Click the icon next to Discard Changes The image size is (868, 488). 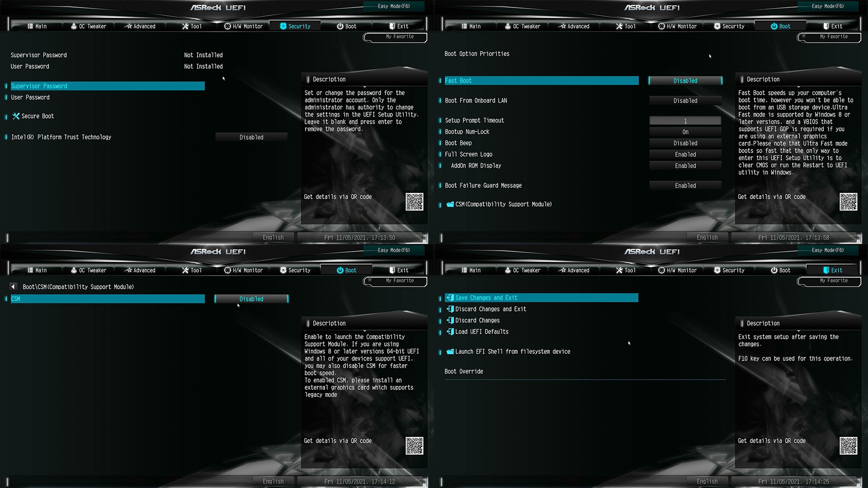450,320
